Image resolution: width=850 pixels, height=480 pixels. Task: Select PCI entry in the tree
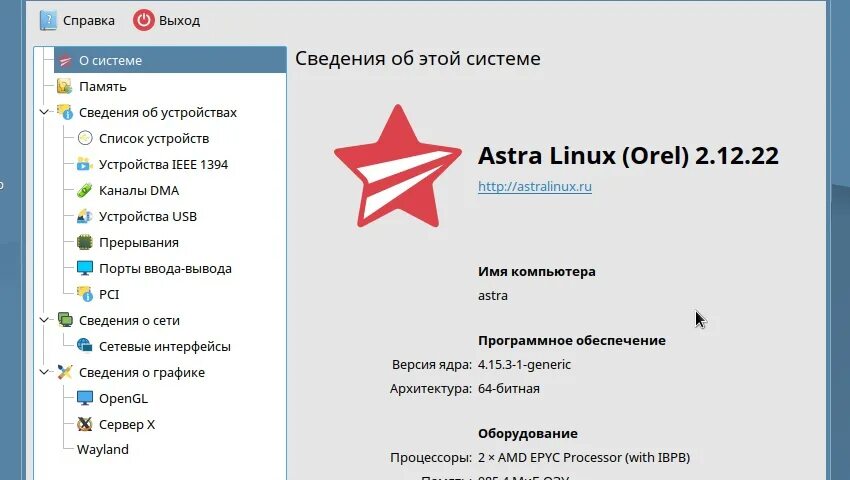coord(109,294)
